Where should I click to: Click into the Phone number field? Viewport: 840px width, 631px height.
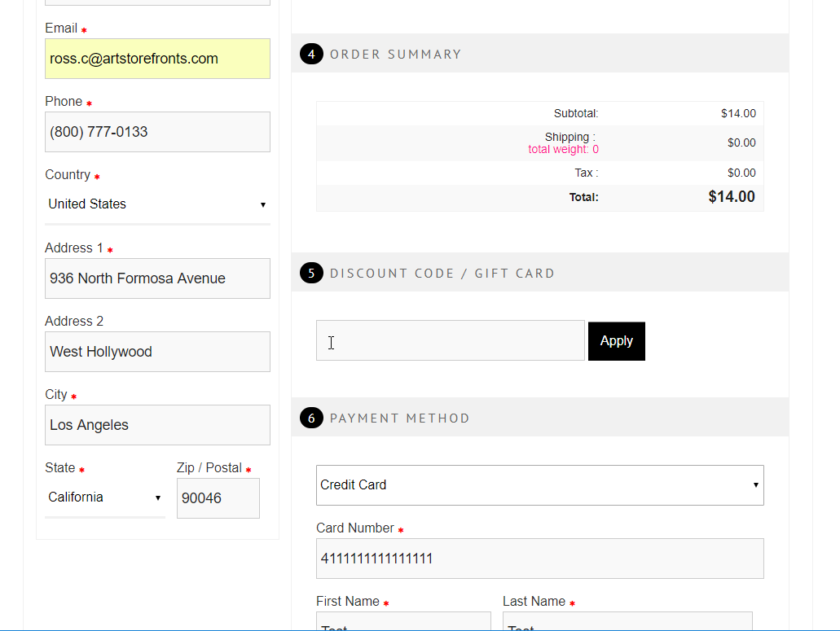(157, 132)
